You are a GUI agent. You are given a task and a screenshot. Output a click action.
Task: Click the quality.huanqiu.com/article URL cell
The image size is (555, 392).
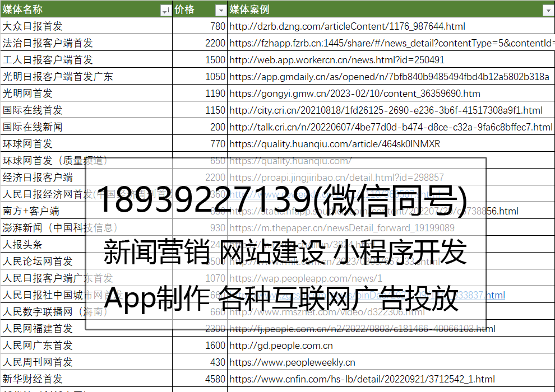coord(391,143)
